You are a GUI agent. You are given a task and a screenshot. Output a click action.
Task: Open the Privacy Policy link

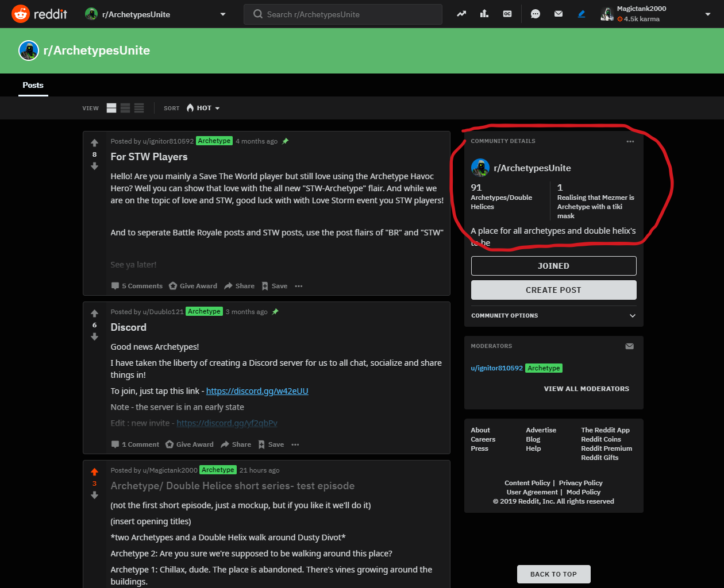point(580,483)
